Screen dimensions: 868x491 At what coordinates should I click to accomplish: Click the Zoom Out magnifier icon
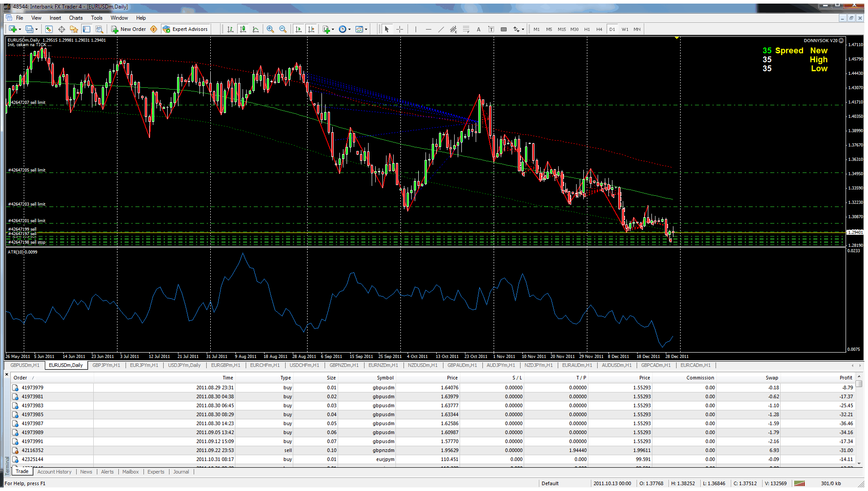[x=283, y=29]
